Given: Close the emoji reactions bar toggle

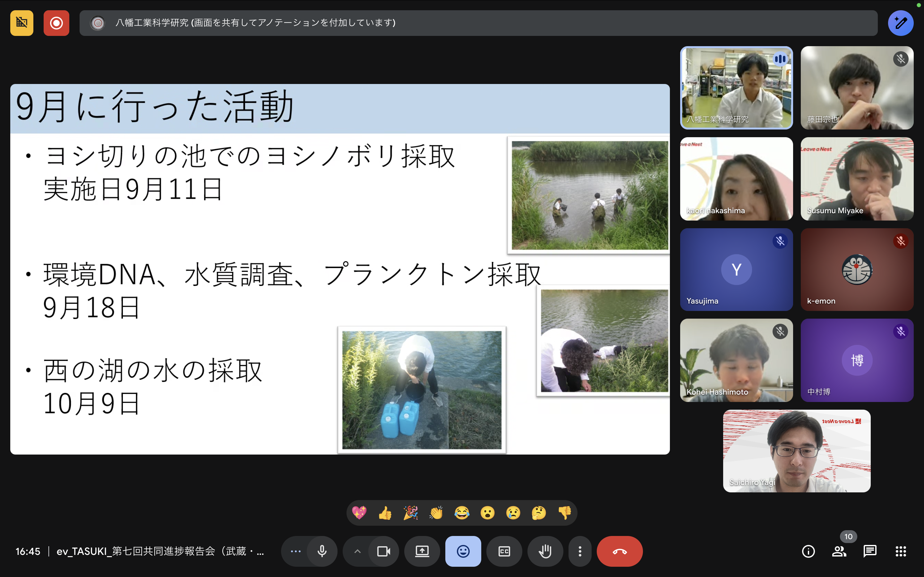Looking at the screenshot, I should click(463, 551).
